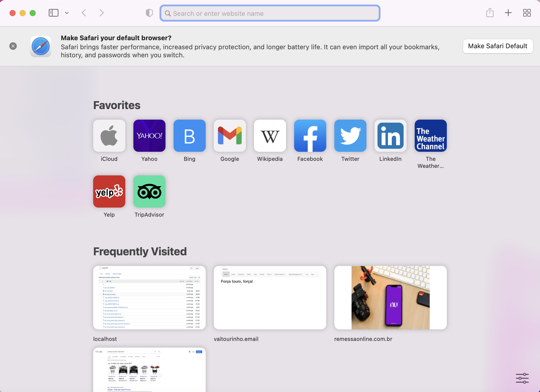The height and width of the screenshot is (392, 540).
Task: Open localhost frequently visited thumbnail
Action: point(149,297)
